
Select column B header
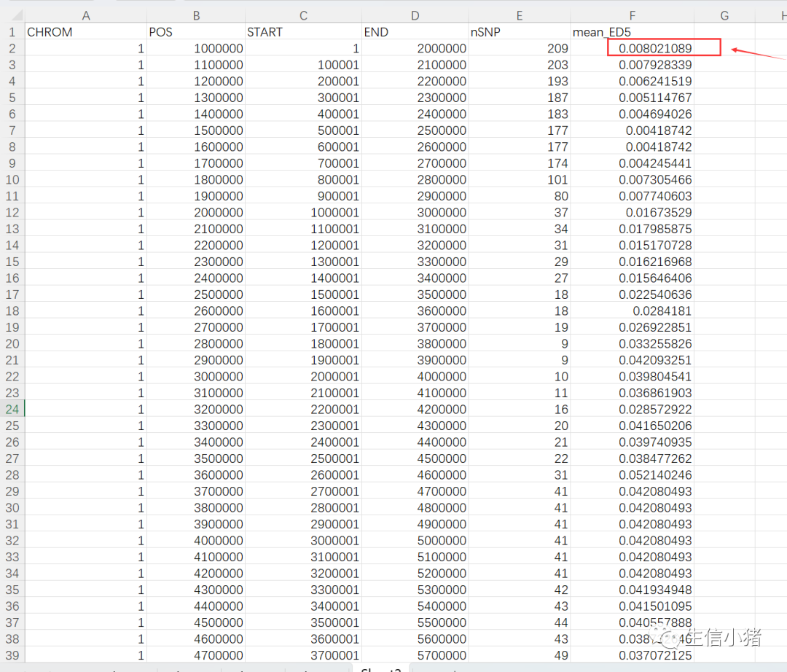tap(196, 15)
